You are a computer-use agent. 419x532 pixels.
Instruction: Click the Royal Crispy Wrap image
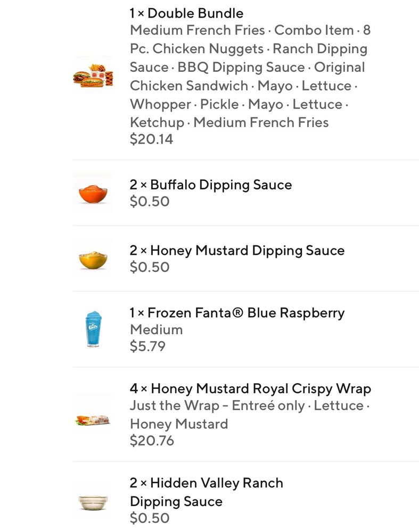pyautogui.click(x=93, y=420)
